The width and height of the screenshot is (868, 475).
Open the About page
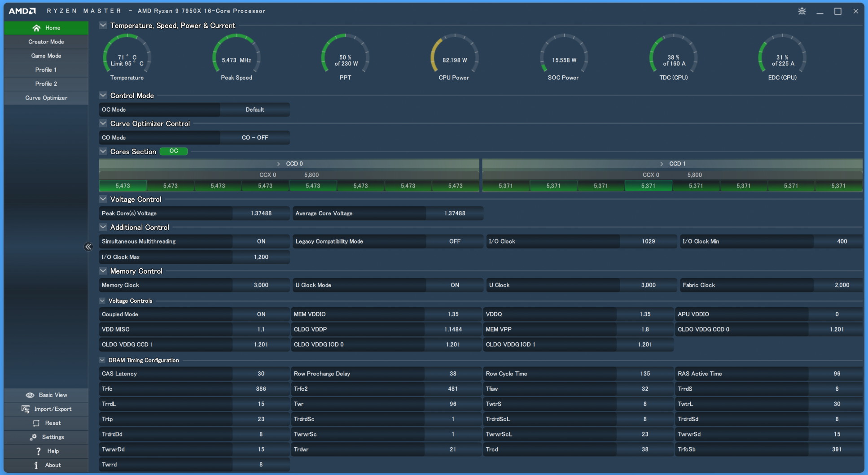click(46, 465)
